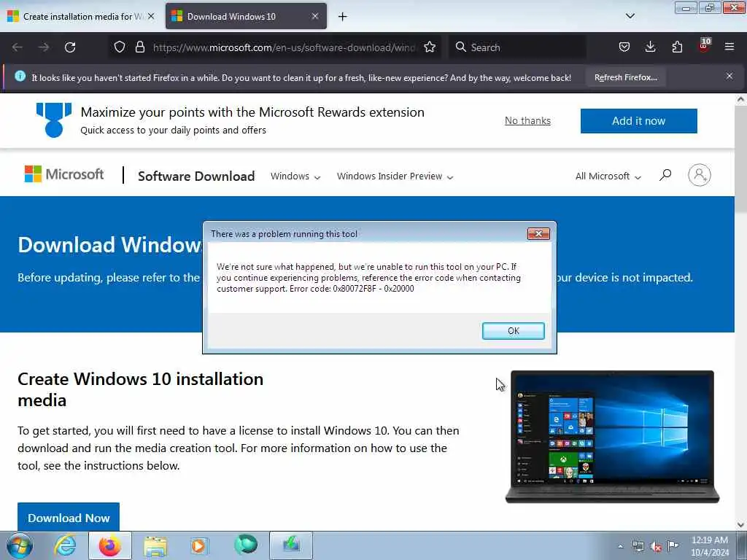Open the tracking protection shield icon

tap(120, 47)
